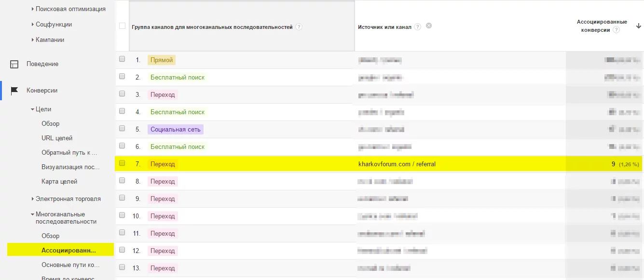The width and height of the screenshot is (644, 280).
Task: Check the box for row 1 Прямой
Action: tap(122, 59)
